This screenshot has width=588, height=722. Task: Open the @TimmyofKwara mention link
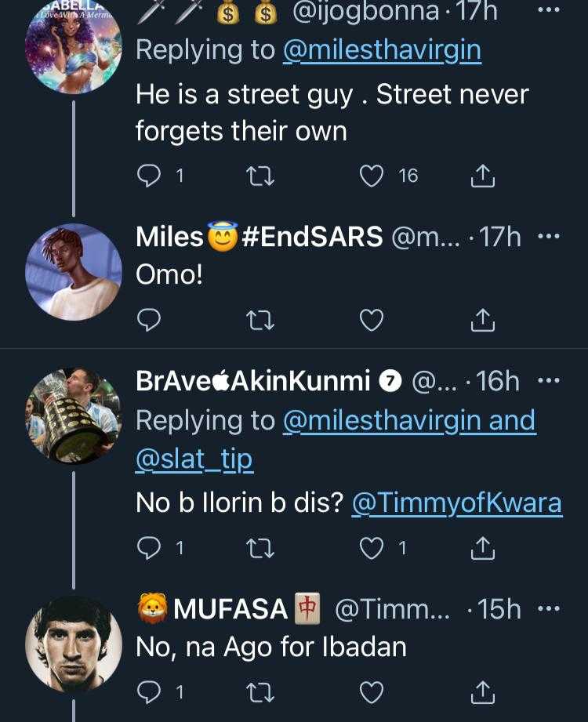point(456,503)
